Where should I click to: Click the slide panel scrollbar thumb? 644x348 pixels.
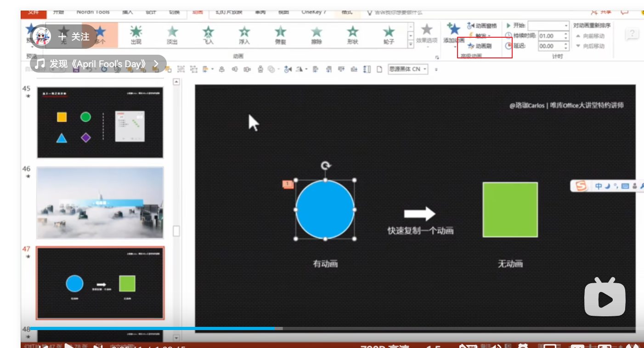(x=176, y=231)
